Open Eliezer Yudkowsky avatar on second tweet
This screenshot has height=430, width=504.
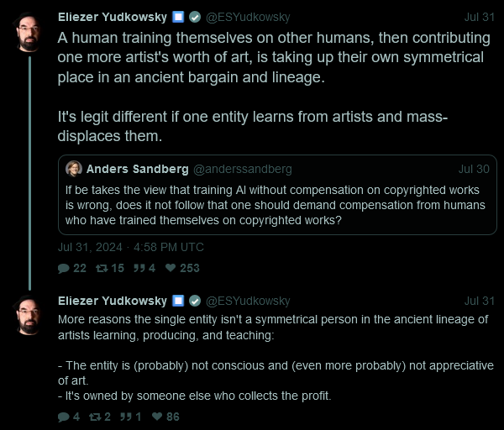pos(29,316)
